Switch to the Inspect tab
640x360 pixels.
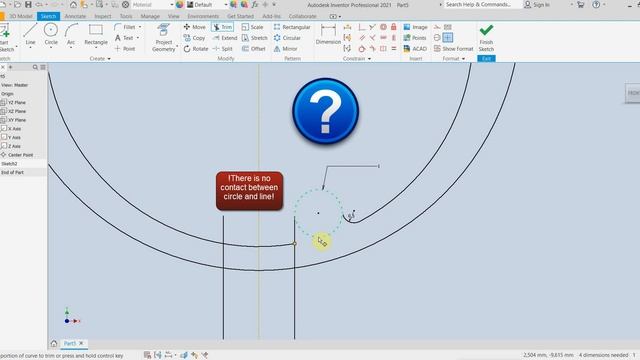point(102,16)
